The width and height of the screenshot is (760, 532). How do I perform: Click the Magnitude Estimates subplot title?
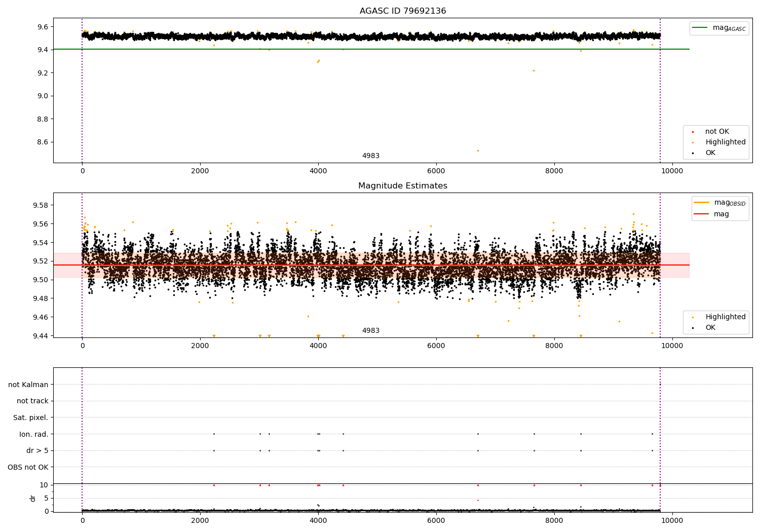pos(403,186)
